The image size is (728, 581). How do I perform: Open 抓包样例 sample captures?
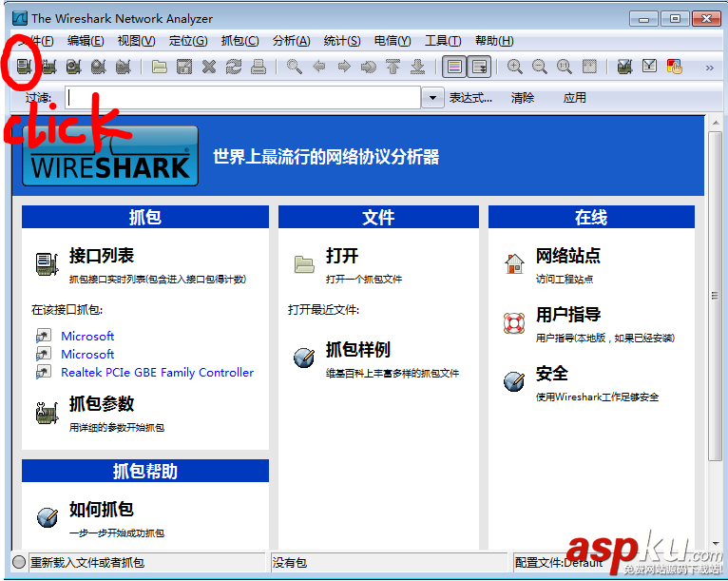point(358,350)
